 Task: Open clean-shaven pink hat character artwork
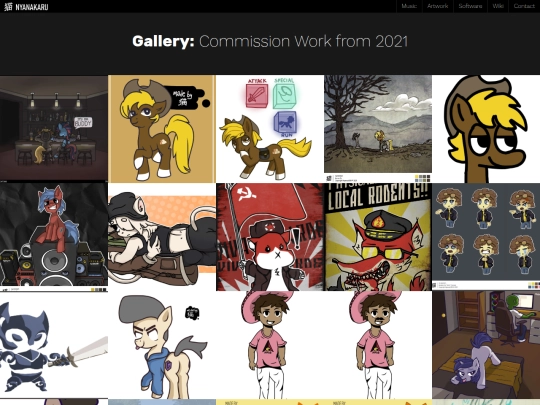pyautogui.click(x=270, y=345)
